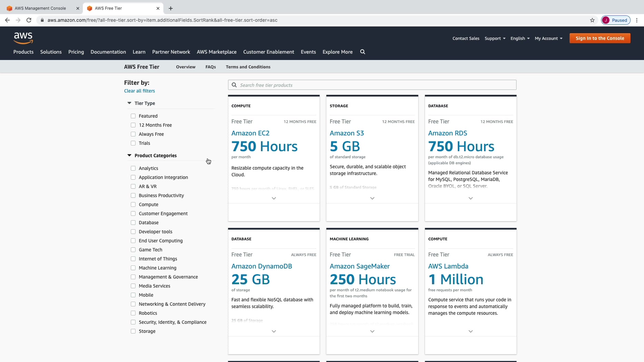This screenshot has width=644, height=362.
Task: Expand the Amazon EC2 card details chevron
Action: pos(274,198)
